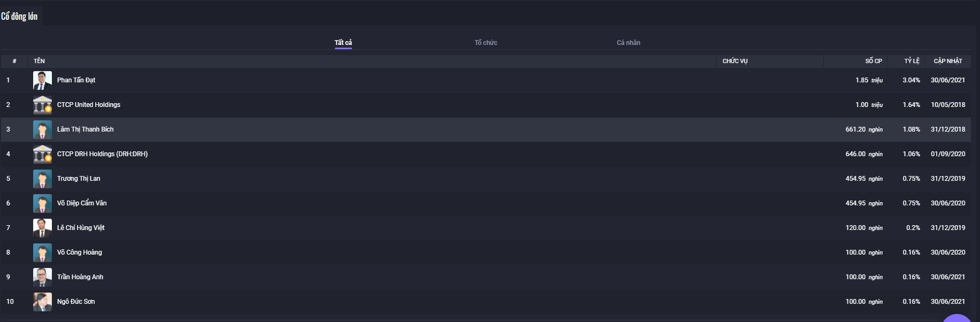This screenshot has width=980, height=322.
Task: Click Phan Tấn Đạt's profile photo
Action: point(42,80)
